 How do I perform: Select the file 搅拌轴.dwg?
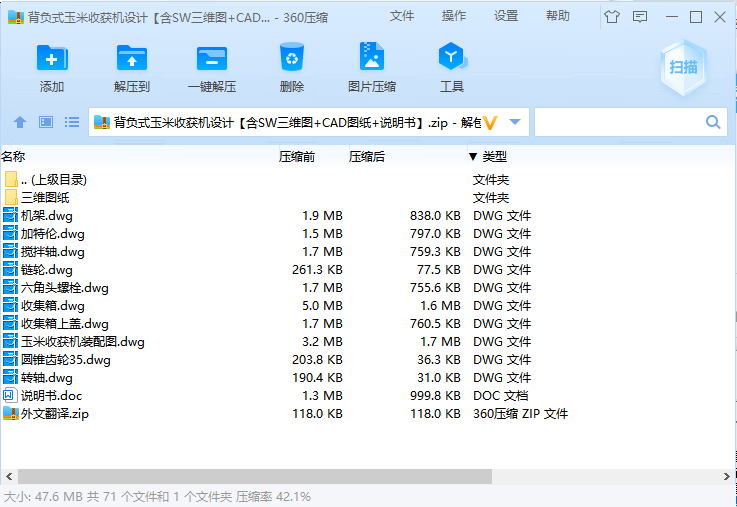tap(53, 252)
